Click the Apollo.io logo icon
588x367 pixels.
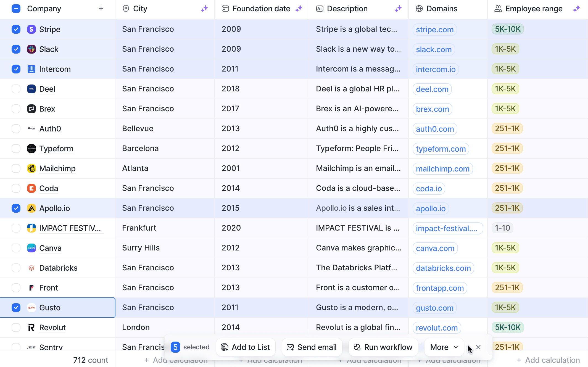31,208
